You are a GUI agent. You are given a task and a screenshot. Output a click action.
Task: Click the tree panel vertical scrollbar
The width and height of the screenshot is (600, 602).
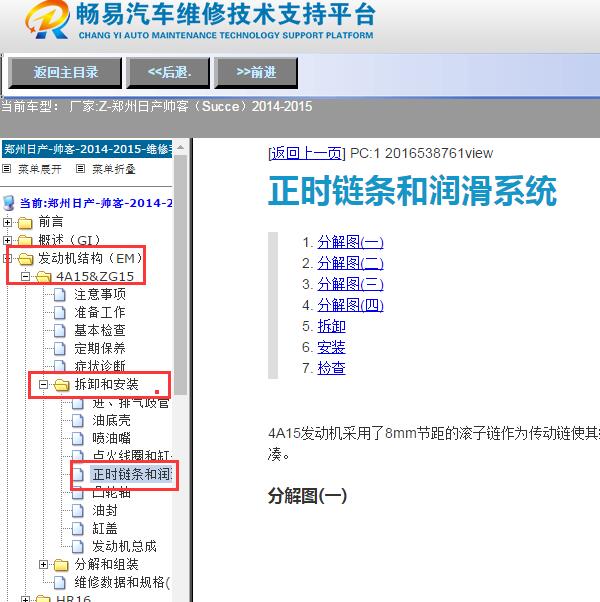(180, 275)
